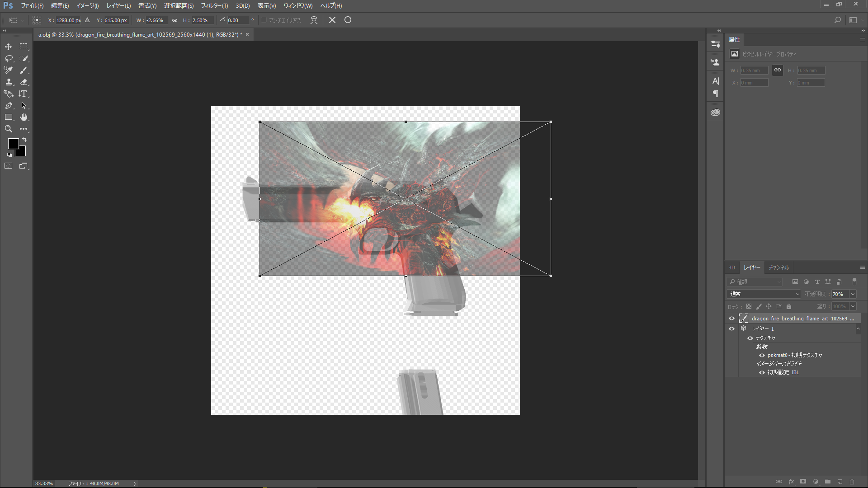Toggle visibility of レイヤー 1

point(731,329)
